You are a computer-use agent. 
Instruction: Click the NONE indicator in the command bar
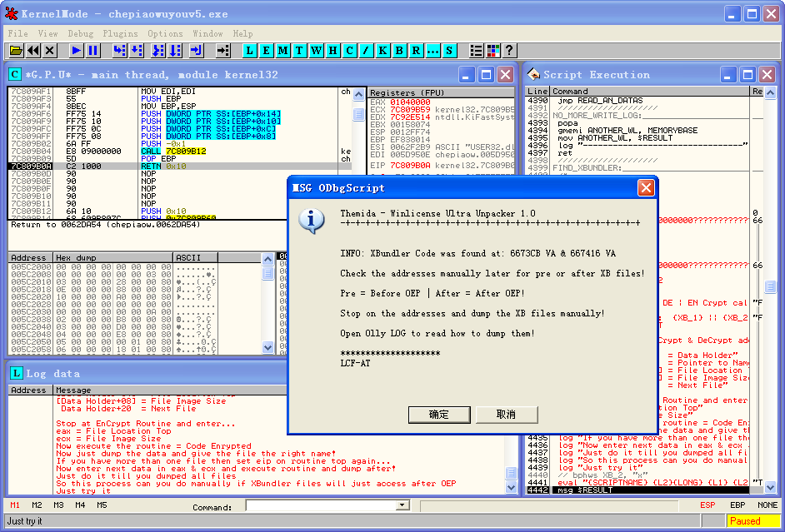(767, 505)
